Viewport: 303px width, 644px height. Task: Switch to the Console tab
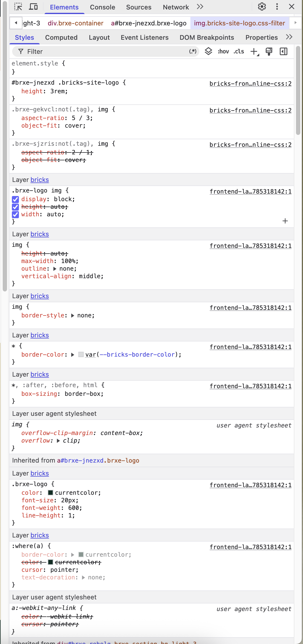pyautogui.click(x=103, y=7)
